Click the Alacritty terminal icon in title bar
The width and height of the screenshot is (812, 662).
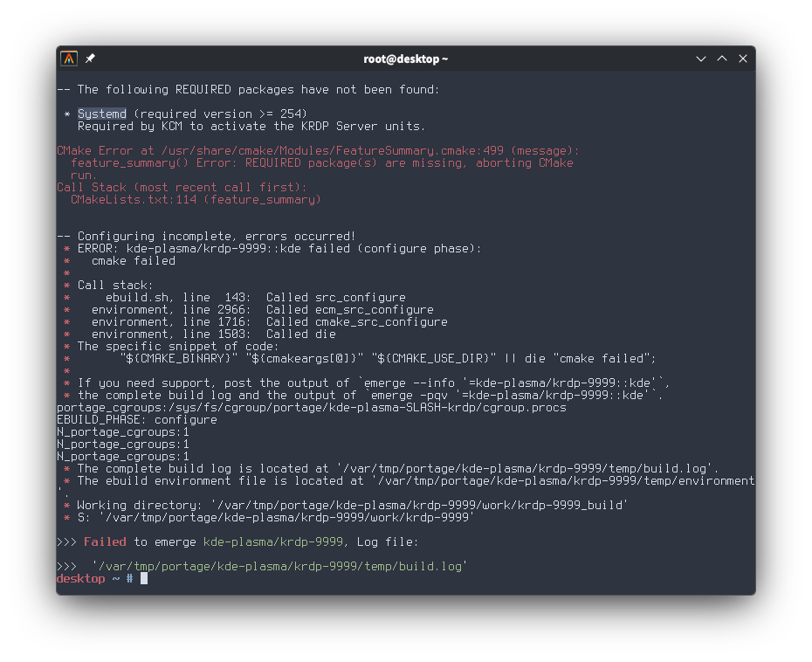point(69,59)
